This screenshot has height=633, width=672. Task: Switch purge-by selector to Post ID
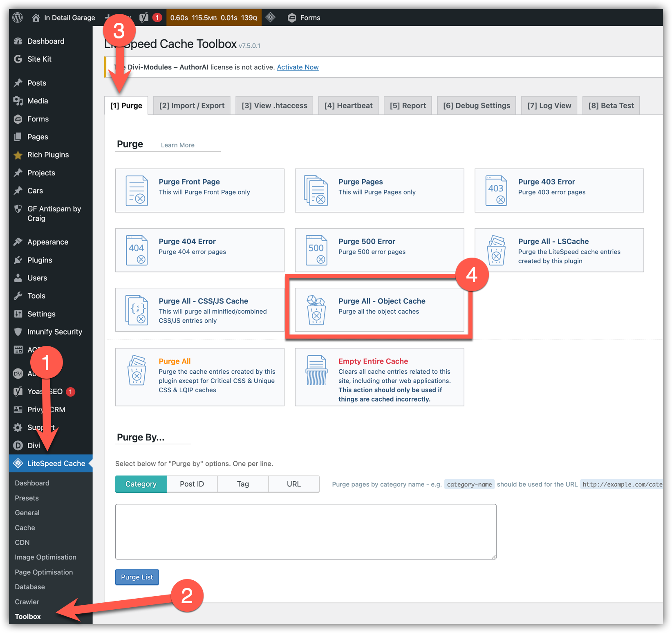click(192, 484)
